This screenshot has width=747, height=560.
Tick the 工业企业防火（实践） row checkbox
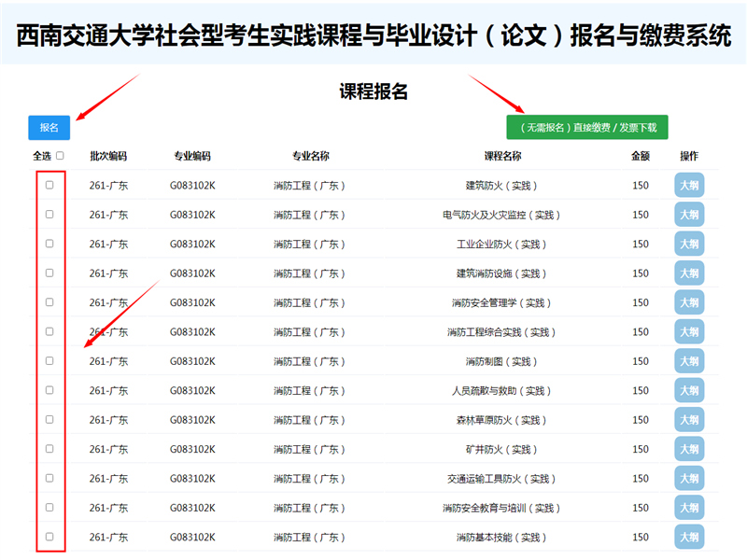click(x=49, y=244)
